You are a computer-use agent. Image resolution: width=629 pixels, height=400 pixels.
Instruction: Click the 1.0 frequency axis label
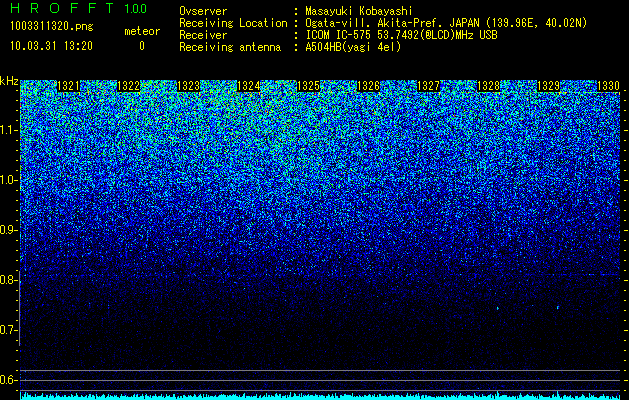click(8, 180)
